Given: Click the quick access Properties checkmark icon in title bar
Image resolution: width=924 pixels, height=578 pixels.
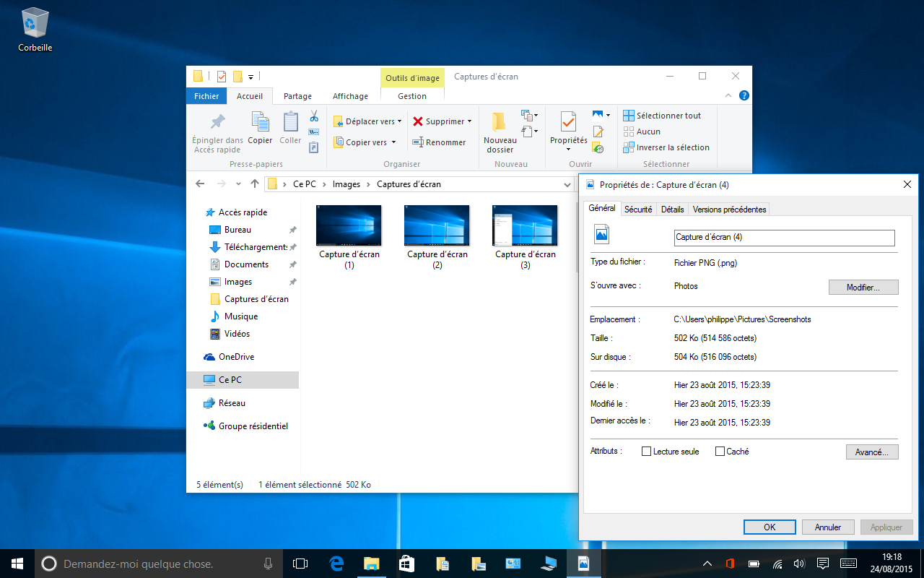Looking at the screenshot, I should click(x=222, y=77).
